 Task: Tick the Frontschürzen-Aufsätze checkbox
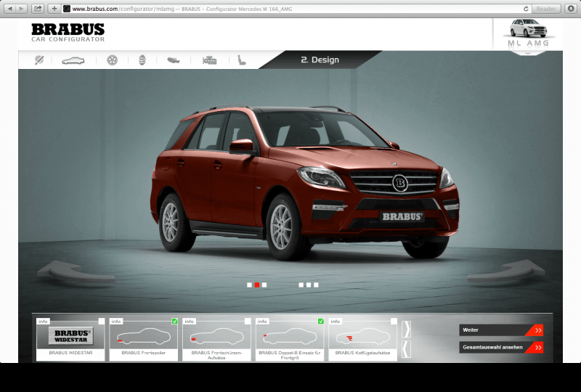[x=248, y=322]
